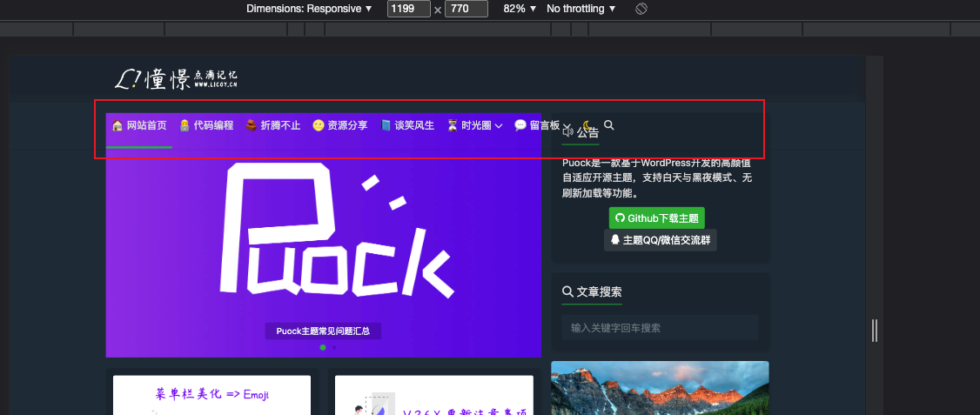The image size is (980, 415).
Task: Open the 资源分享 menu item
Action: [340, 125]
